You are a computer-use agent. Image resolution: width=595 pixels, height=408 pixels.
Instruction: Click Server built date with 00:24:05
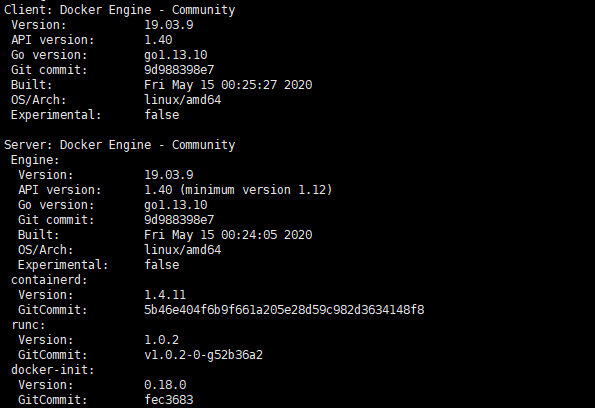pyautogui.click(x=228, y=235)
